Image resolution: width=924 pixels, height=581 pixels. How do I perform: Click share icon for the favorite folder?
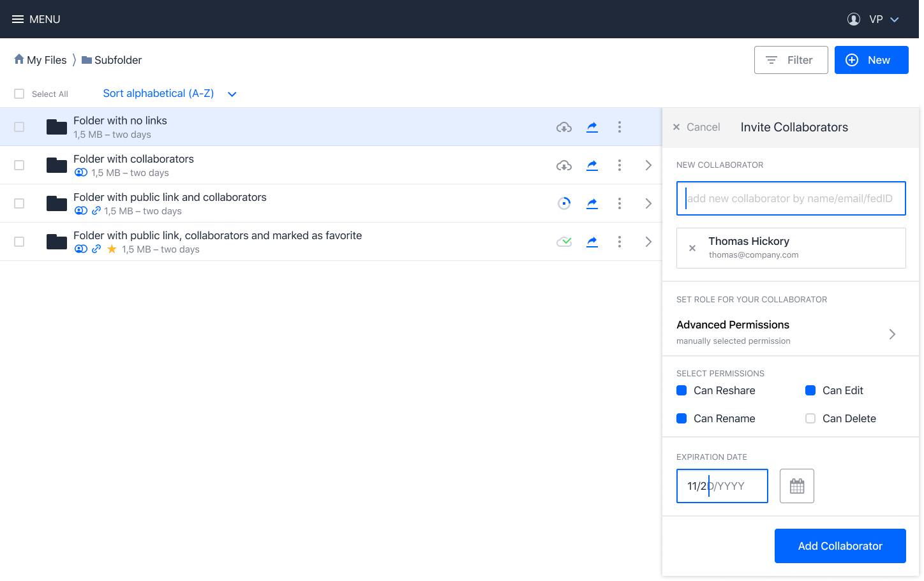click(592, 242)
